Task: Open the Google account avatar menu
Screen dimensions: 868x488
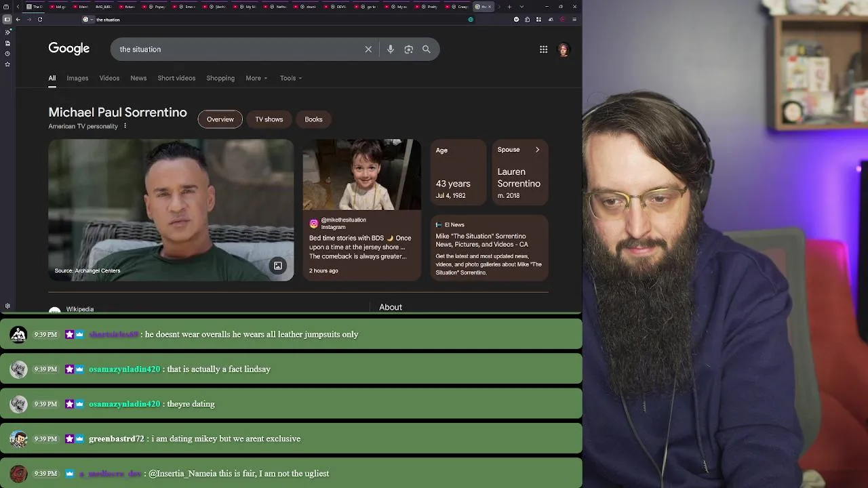Action: point(564,49)
